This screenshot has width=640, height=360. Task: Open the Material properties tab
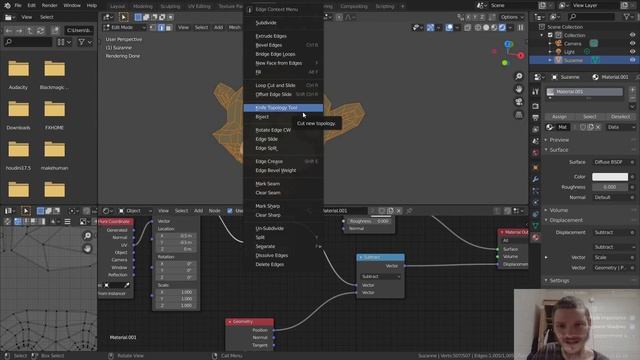536,237
